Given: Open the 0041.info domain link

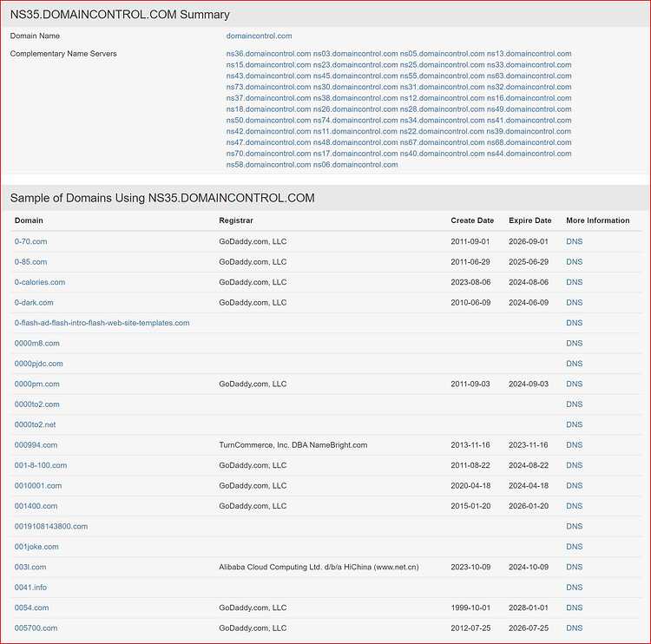Looking at the screenshot, I should (30, 588).
